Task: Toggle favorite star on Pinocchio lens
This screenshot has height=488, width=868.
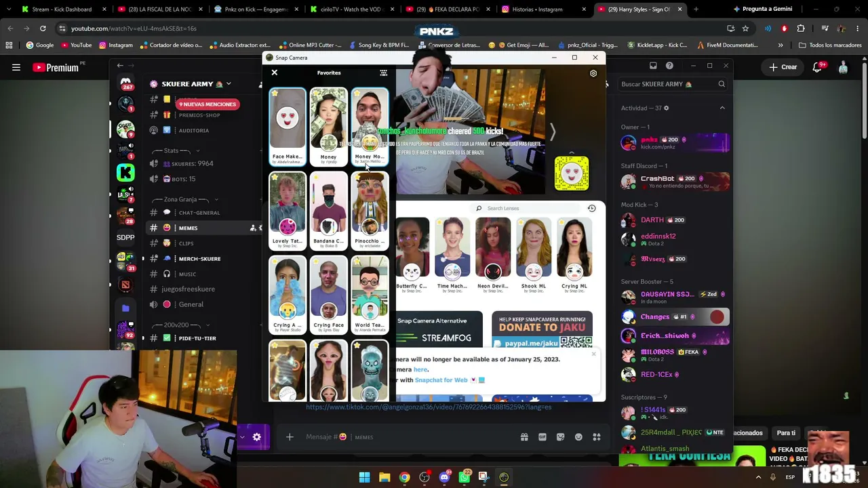Action: (x=357, y=178)
